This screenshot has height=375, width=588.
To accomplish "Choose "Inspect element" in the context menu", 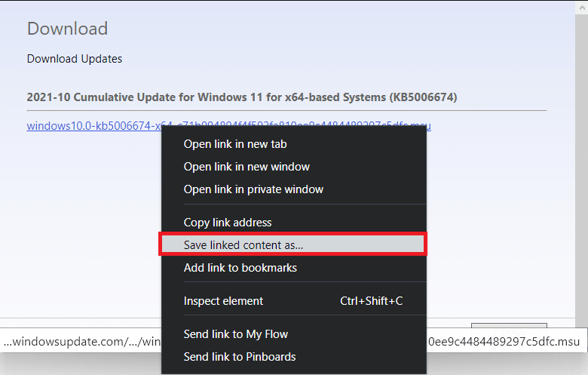I will [223, 301].
